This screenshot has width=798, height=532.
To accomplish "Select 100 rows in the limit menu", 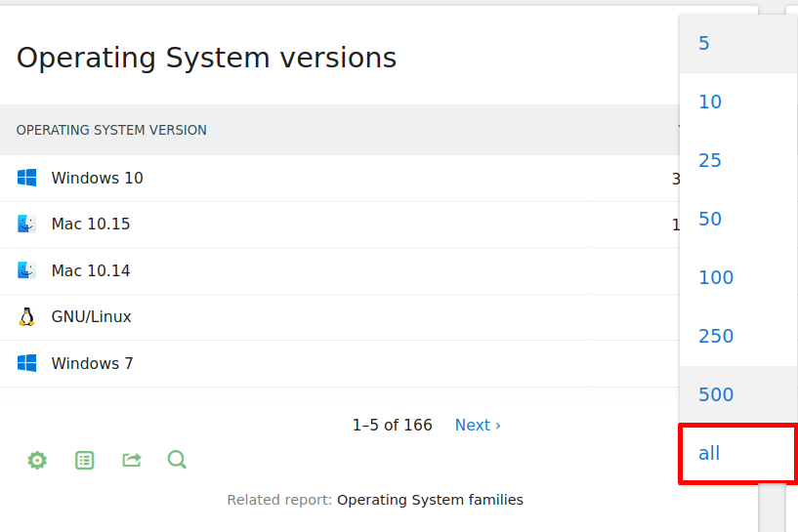I will [738, 277].
